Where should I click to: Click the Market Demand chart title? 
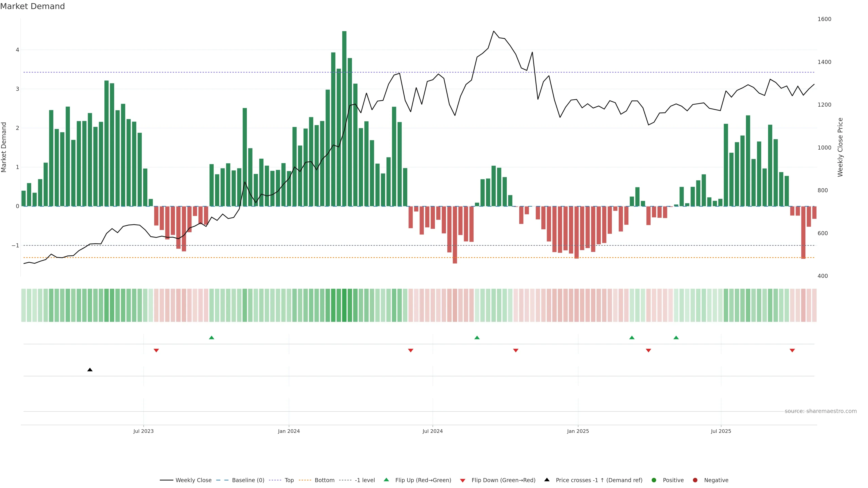click(32, 6)
